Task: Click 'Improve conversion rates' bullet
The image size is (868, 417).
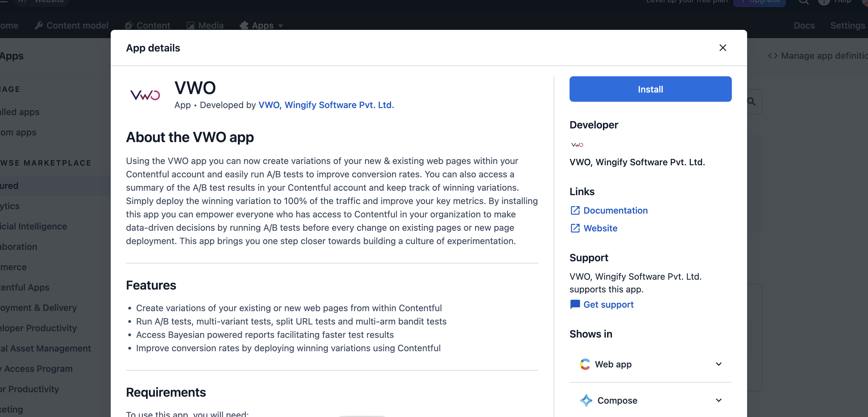Action: (x=288, y=348)
